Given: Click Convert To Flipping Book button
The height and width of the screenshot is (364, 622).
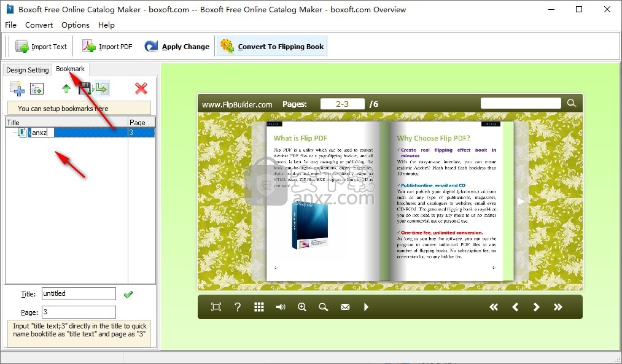Looking at the screenshot, I should pos(272,47).
